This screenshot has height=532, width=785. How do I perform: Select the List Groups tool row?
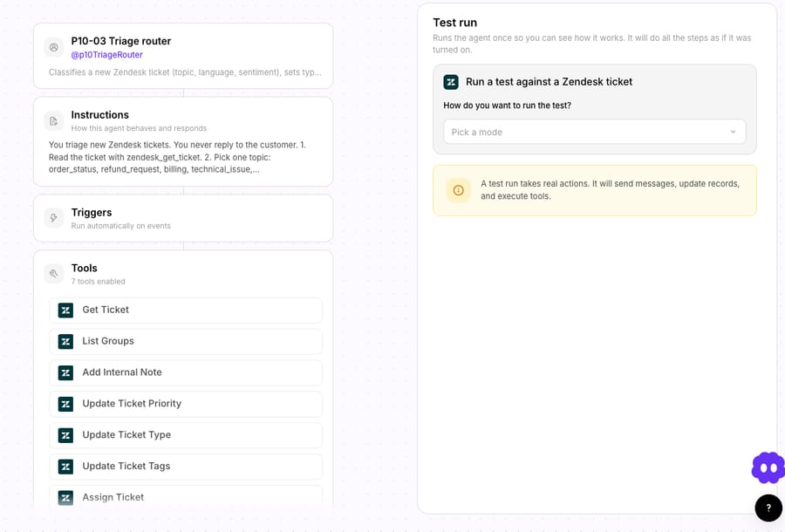coord(186,341)
